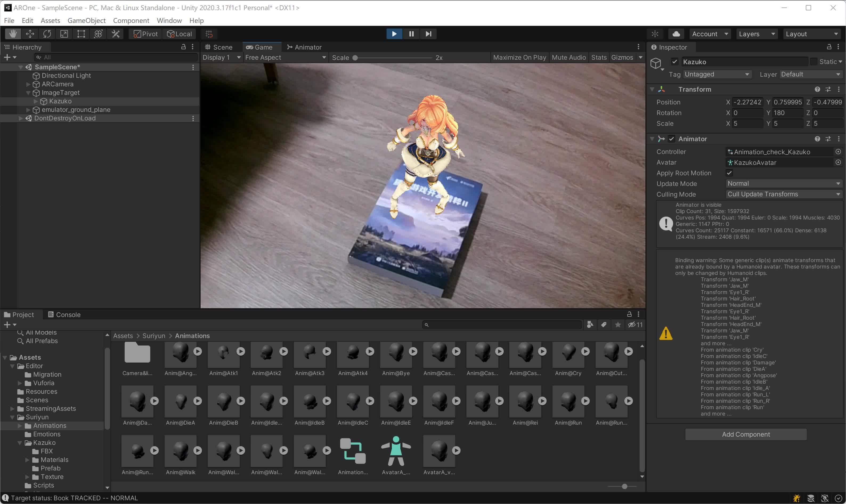Pick an Avatar asset via circle icon
This screenshot has height=504, width=846.
838,162
